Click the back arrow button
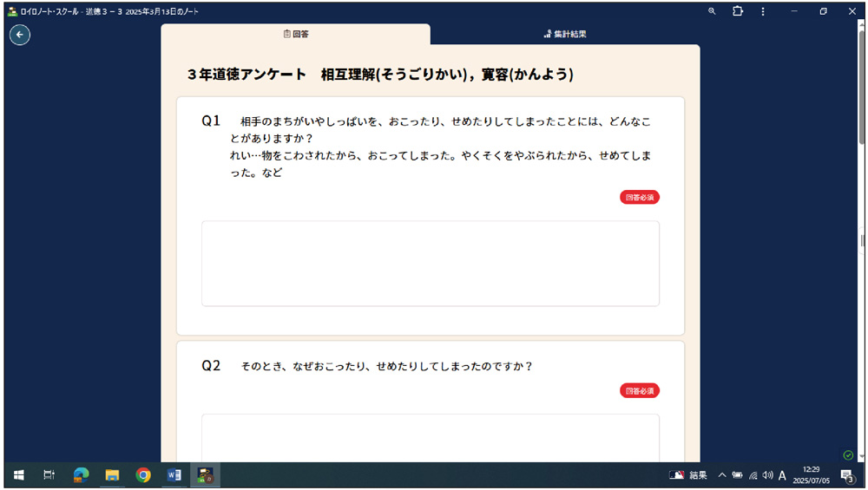 point(19,35)
